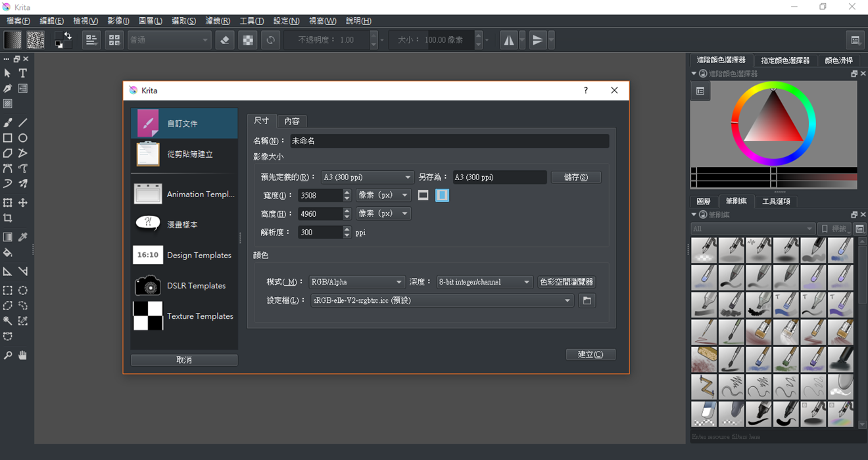The width and height of the screenshot is (868, 460).
Task: Toggle preserve alpha in toolbar
Action: pyautogui.click(x=248, y=40)
